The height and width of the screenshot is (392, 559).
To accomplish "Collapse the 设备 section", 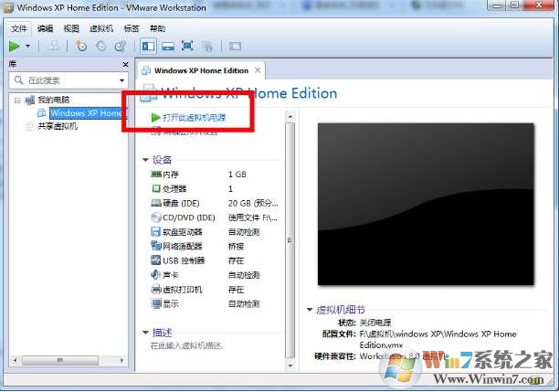I will click(146, 160).
